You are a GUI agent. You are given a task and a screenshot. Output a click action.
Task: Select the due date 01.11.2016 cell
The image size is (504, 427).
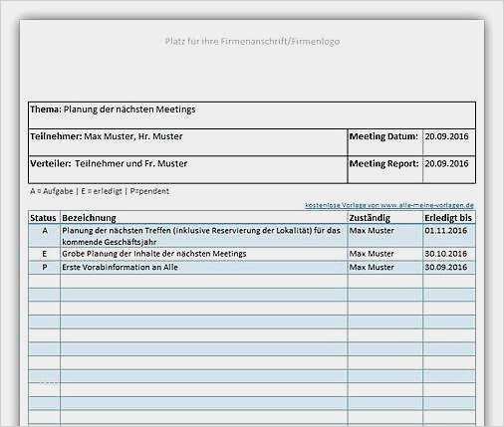point(449,236)
